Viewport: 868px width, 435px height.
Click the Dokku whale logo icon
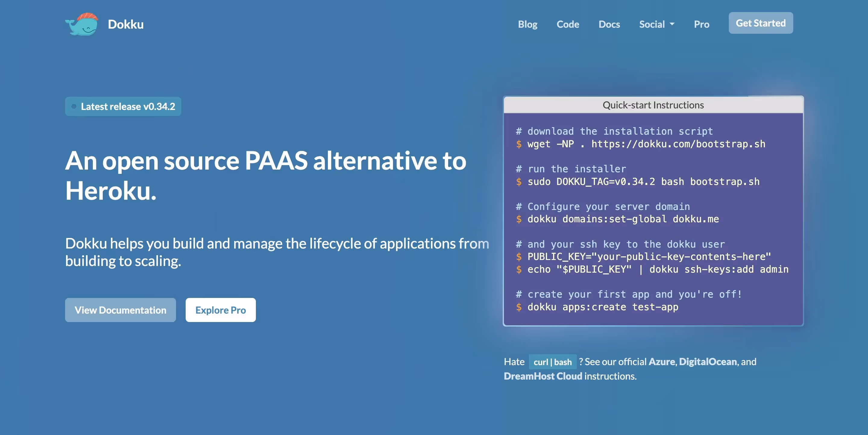[82, 24]
